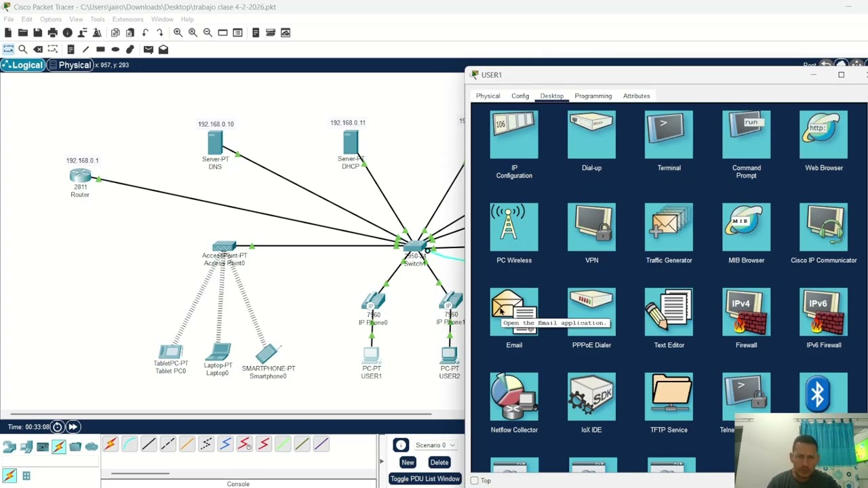Launch the Web Browser app
The width and height of the screenshot is (868, 488).
[x=823, y=136]
